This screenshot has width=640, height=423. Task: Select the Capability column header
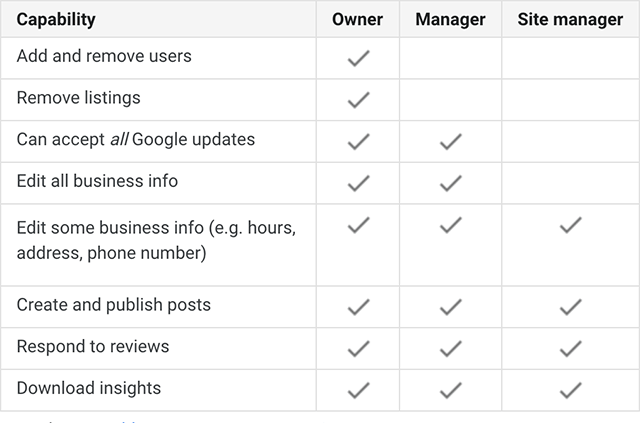57,19
